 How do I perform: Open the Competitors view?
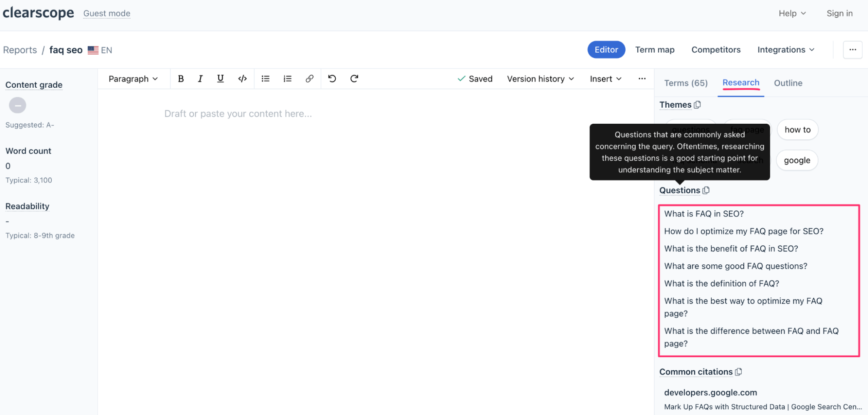[716, 49]
